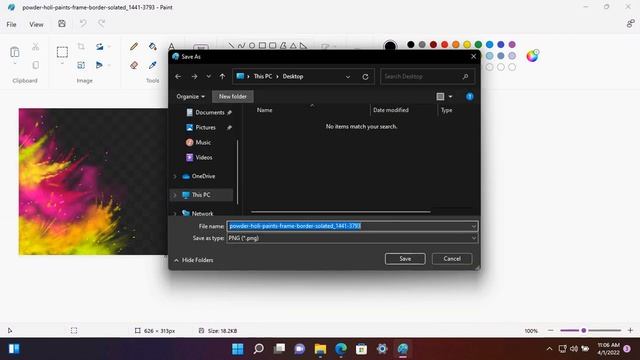Click the Resize icon in Paint's Image group
640x360 pixels.
click(81, 65)
